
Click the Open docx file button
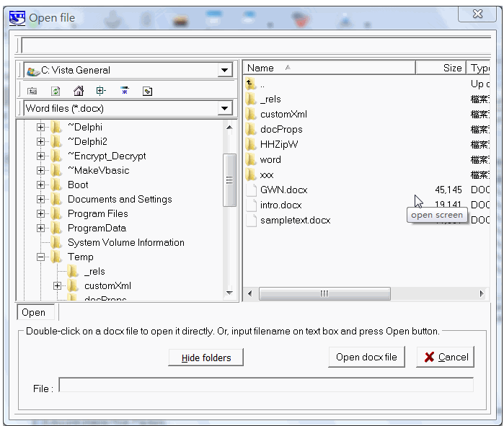pos(366,357)
